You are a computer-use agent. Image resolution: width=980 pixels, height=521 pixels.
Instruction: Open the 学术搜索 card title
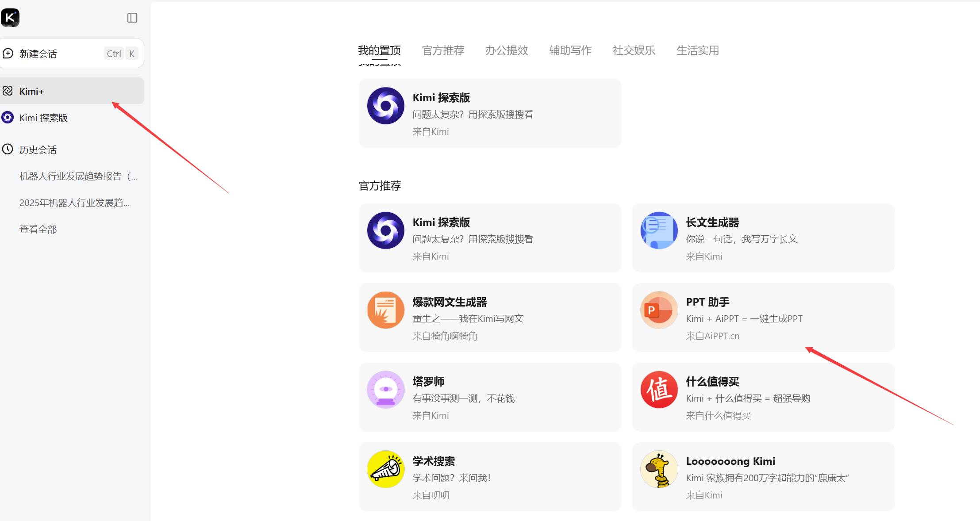[434, 461]
